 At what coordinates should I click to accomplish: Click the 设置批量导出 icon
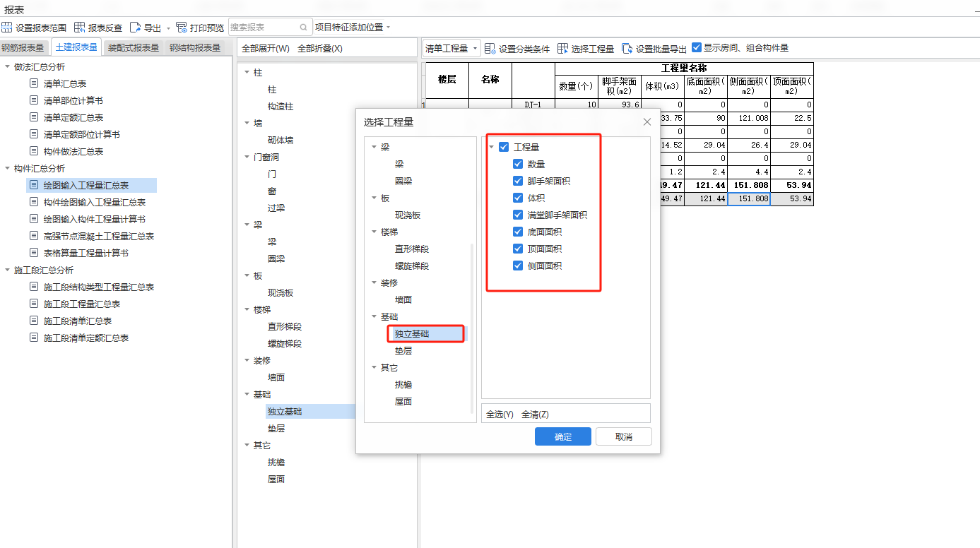pyautogui.click(x=627, y=48)
